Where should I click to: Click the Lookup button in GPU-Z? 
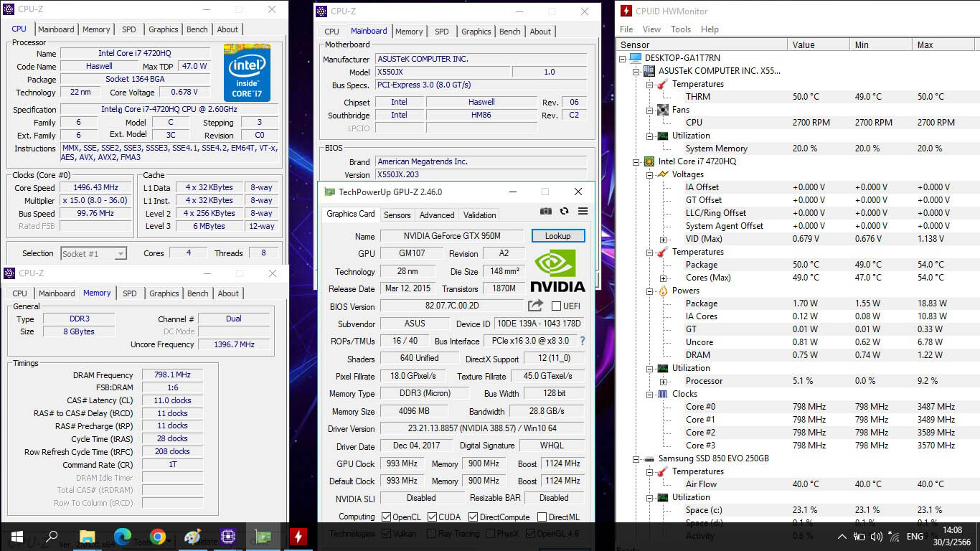558,236
